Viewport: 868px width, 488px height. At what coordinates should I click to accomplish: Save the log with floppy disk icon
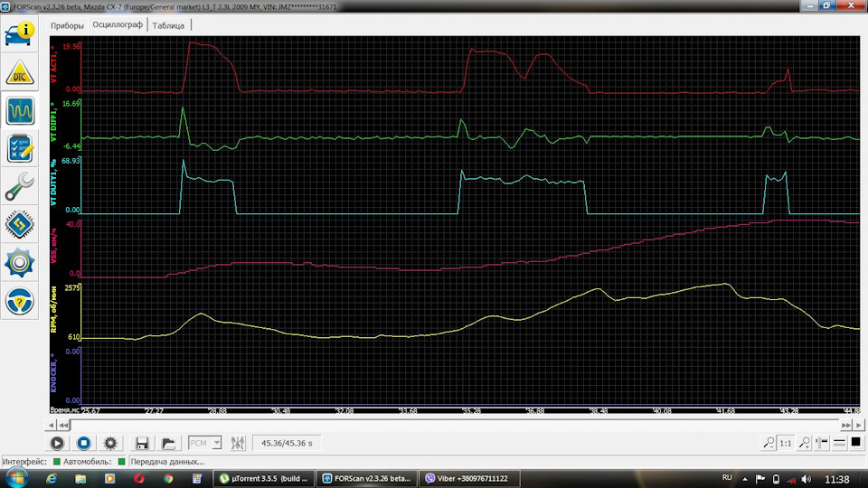pos(142,443)
